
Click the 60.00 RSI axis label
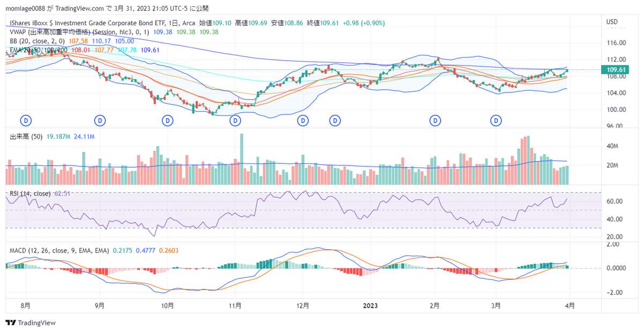pos(614,201)
